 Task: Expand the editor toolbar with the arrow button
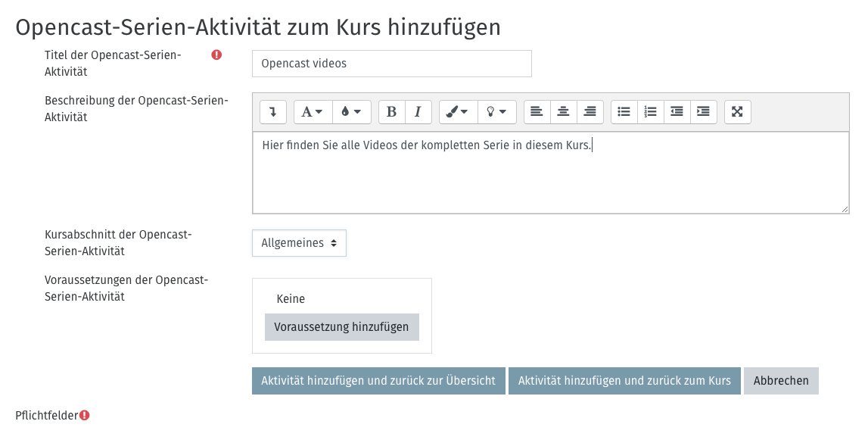pyautogui.click(x=272, y=112)
